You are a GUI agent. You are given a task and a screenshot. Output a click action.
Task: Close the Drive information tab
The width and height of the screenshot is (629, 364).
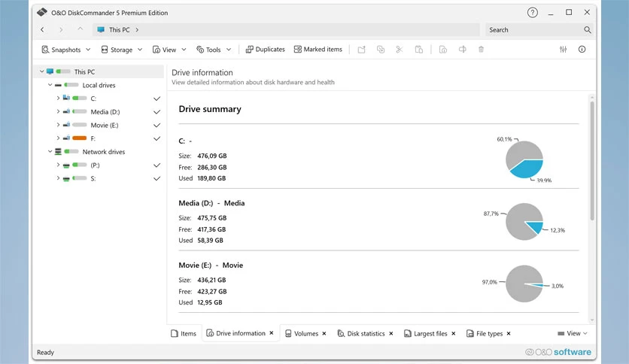tap(272, 333)
